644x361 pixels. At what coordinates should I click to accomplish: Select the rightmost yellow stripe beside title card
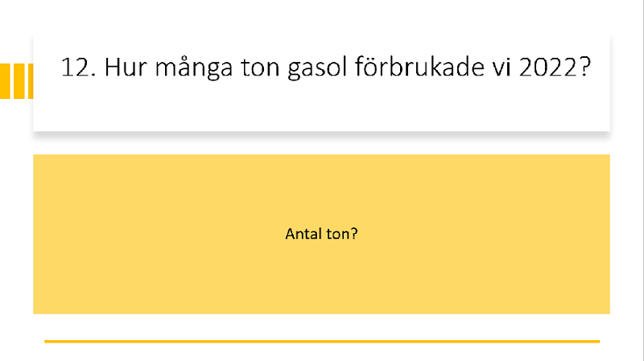click(x=31, y=81)
